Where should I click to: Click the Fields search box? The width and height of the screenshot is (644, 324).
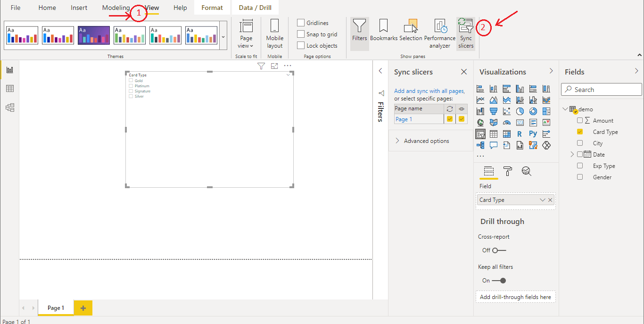tap(601, 89)
